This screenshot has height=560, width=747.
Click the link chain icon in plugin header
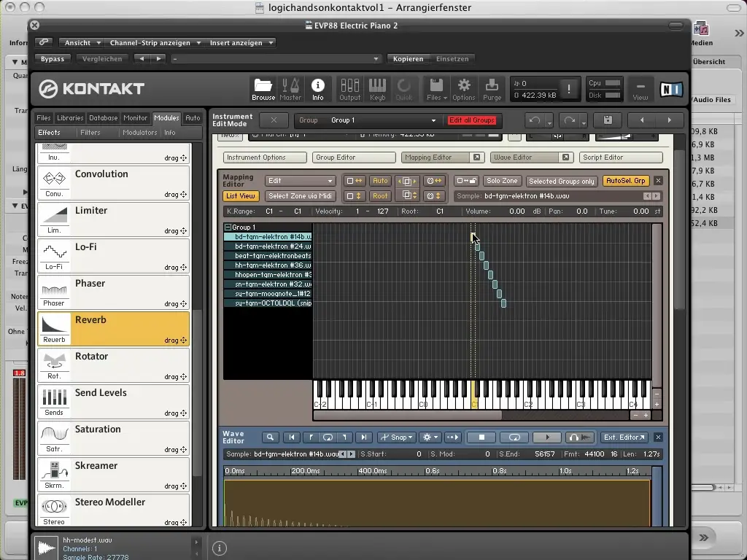tap(43, 42)
